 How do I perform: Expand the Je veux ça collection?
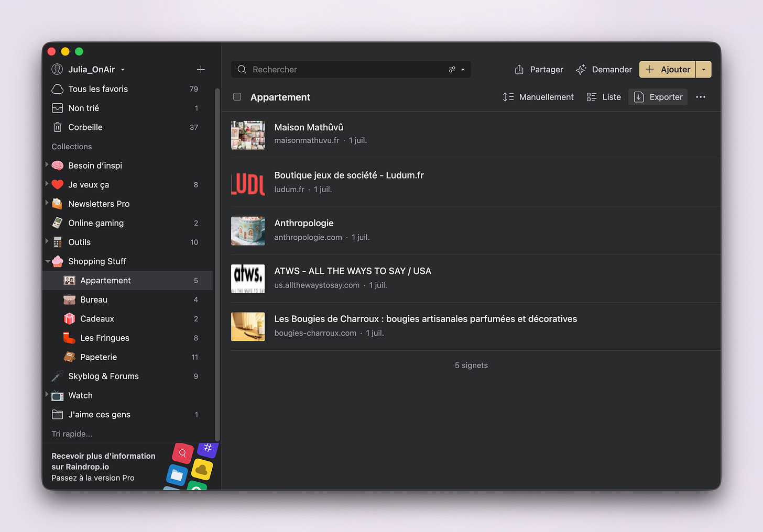(x=47, y=184)
